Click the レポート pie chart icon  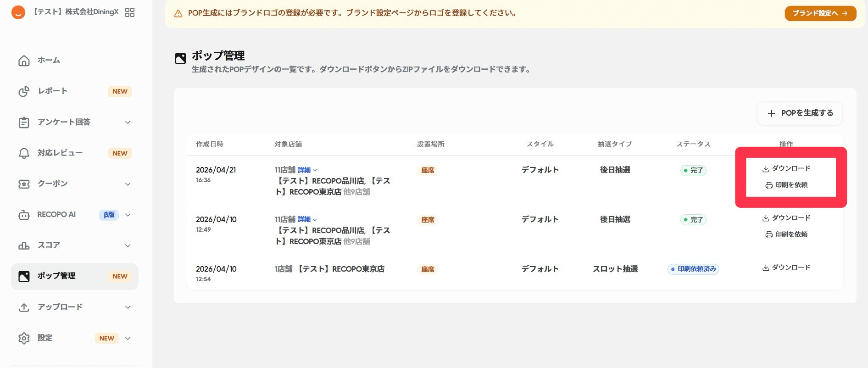tap(24, 91)
